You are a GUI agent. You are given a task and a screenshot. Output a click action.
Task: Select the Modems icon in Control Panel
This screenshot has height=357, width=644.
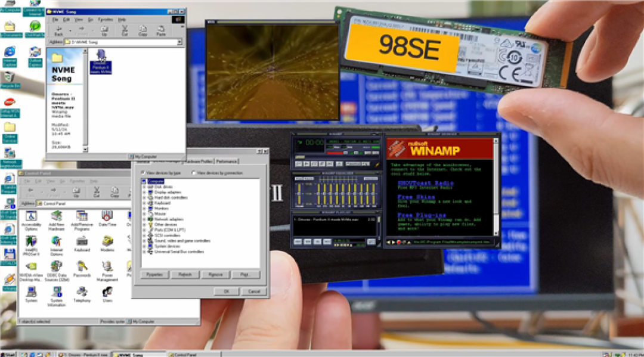click(107, 244)
